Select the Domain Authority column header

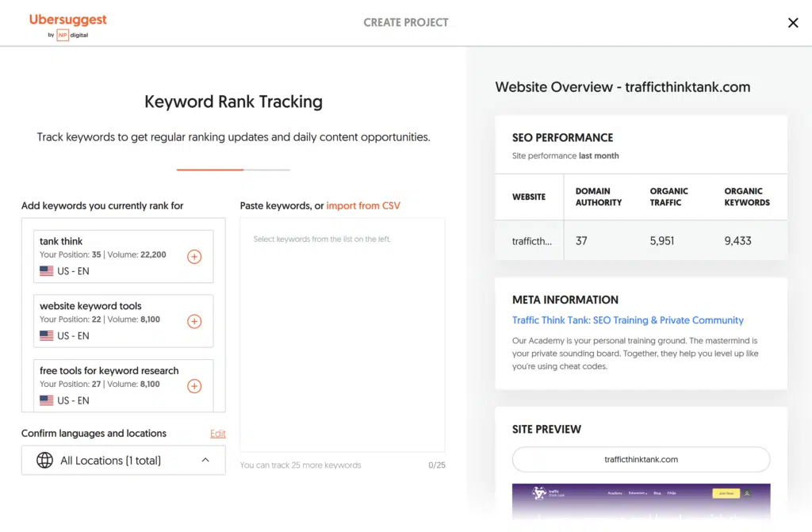pyautogui.click(x=598, y=197)
